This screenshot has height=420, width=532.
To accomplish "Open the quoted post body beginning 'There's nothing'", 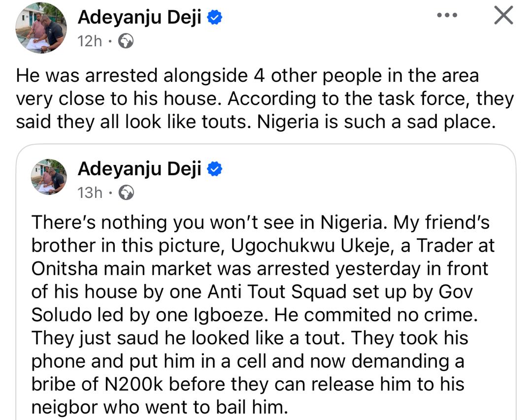I will tap(260, 223).
